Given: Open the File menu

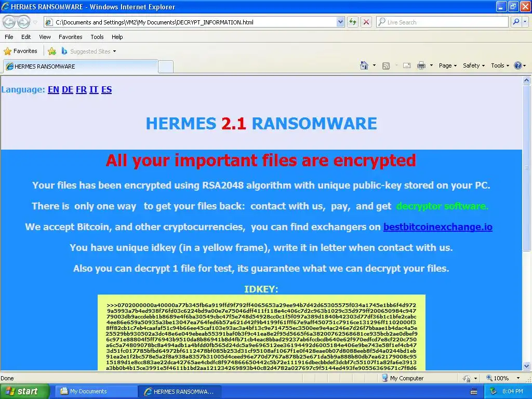Looking at the screenshot, I should (9, 37).
